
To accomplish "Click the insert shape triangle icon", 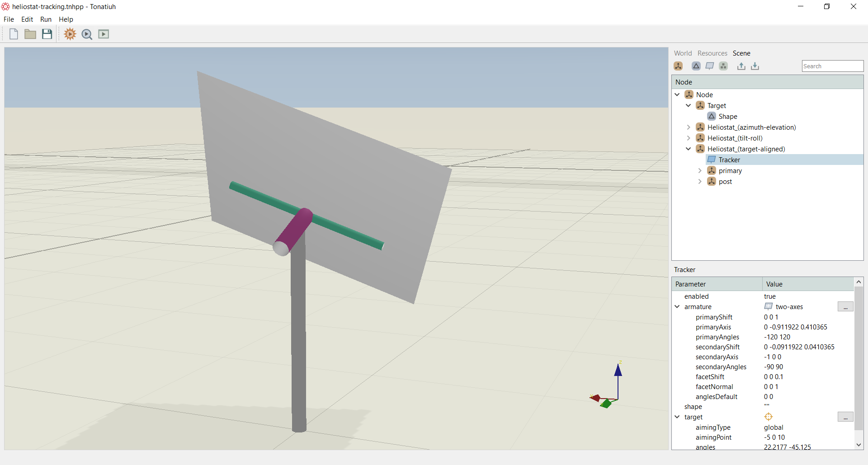I will pos(696,66).
